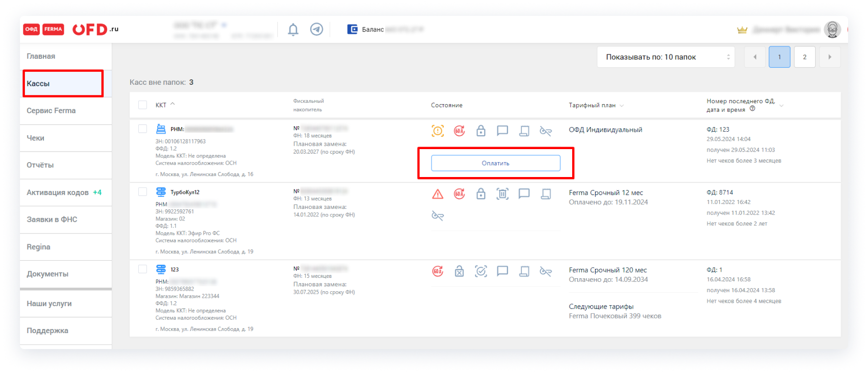868x373 pixels.
Task: Go to Главная in the sidebar
Action: pos(66,56)
